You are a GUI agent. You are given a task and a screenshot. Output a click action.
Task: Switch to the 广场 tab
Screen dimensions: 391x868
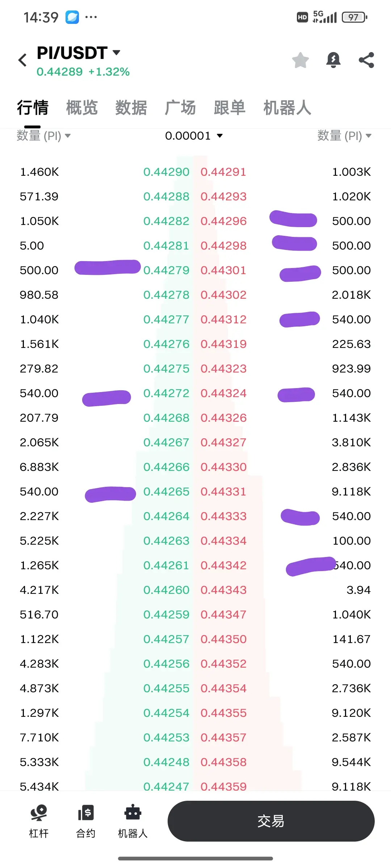click(180, 108)
